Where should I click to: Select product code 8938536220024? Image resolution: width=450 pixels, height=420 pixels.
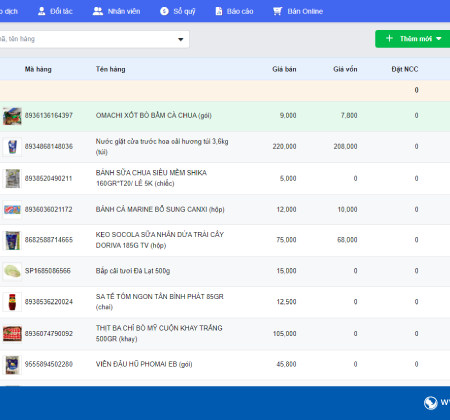click(x=49, y=302)
